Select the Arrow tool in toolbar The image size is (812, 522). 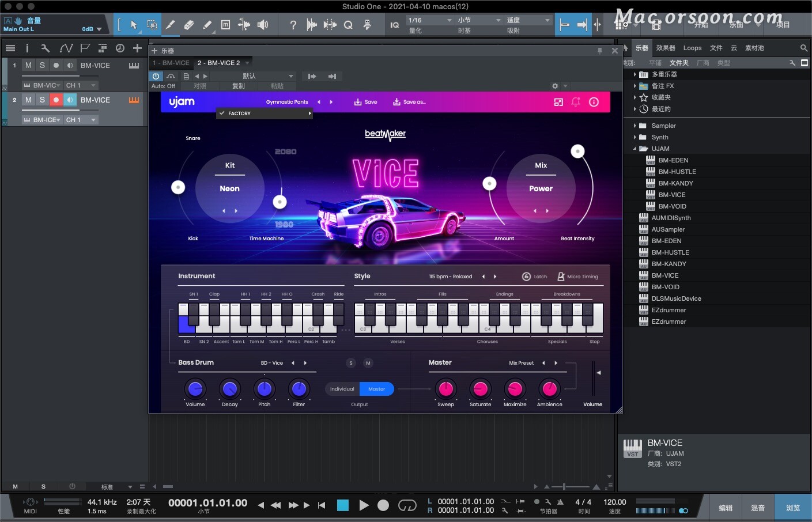134,25
